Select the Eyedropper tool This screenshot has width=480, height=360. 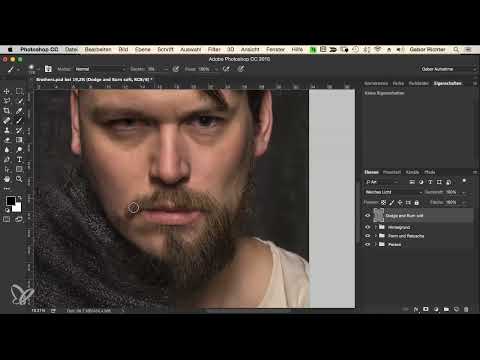point(19,111)
